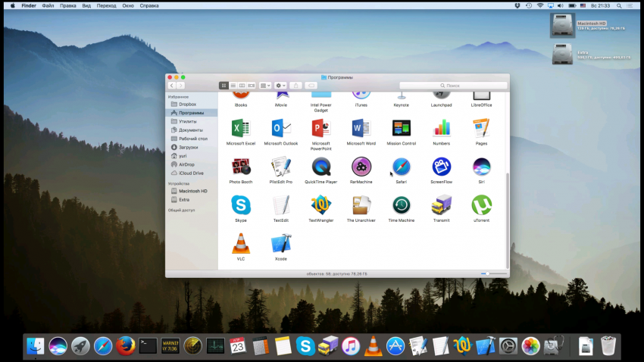Image resolution: width=644 pixels, height=362 pixels.
Task: Select Pages app icon
Action: point(481,129)
